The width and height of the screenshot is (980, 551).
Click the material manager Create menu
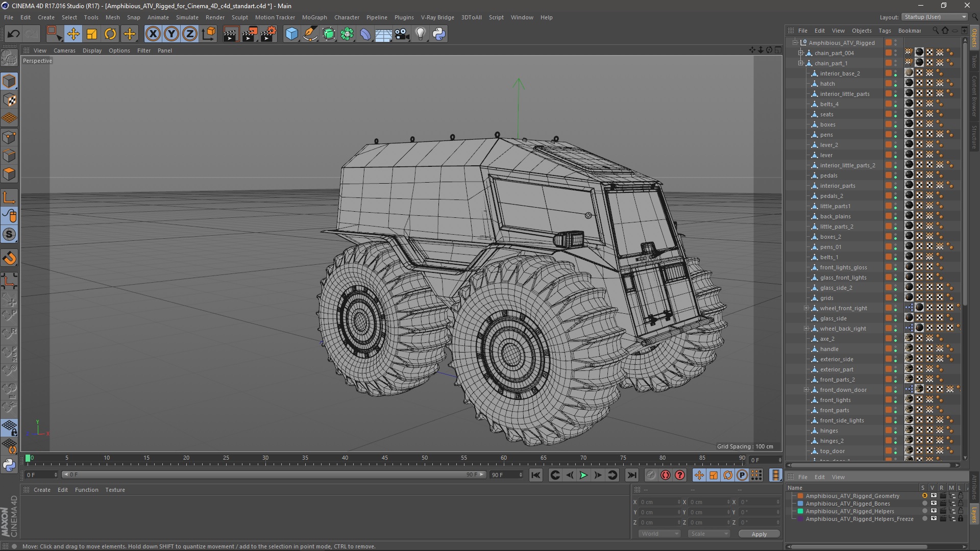pos(42,490)
